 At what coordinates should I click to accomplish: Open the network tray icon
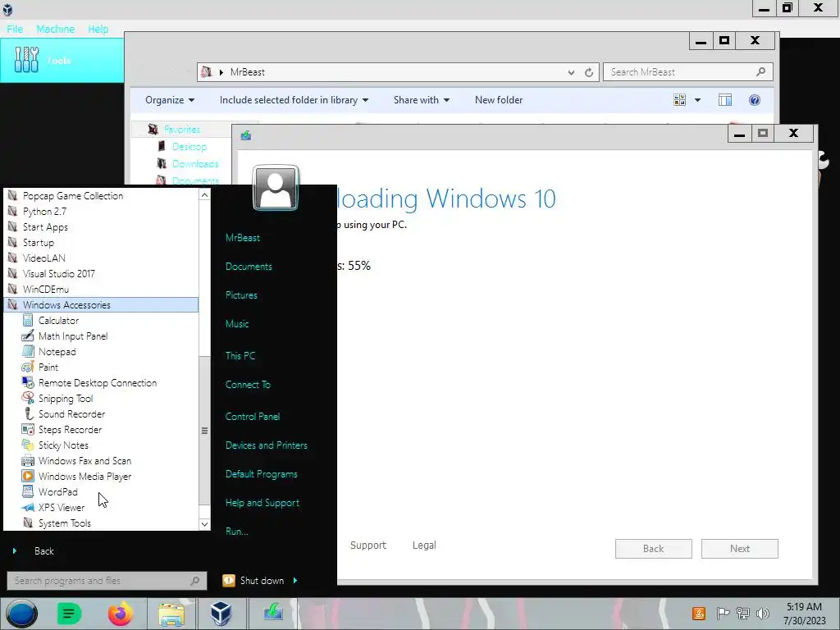click(x=743, y=613)
